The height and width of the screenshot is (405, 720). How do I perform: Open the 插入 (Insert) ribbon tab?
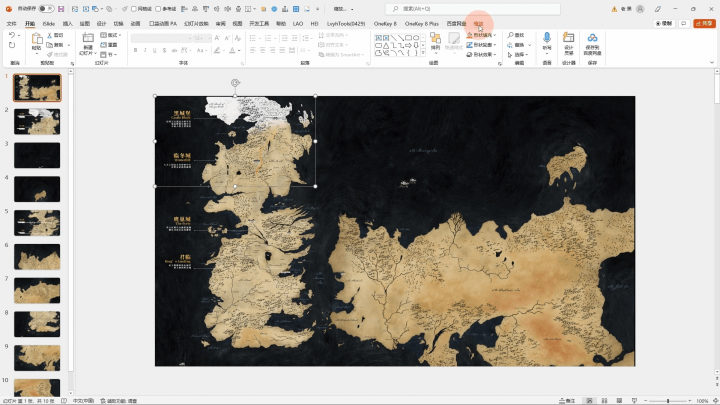tap(67, 23)
